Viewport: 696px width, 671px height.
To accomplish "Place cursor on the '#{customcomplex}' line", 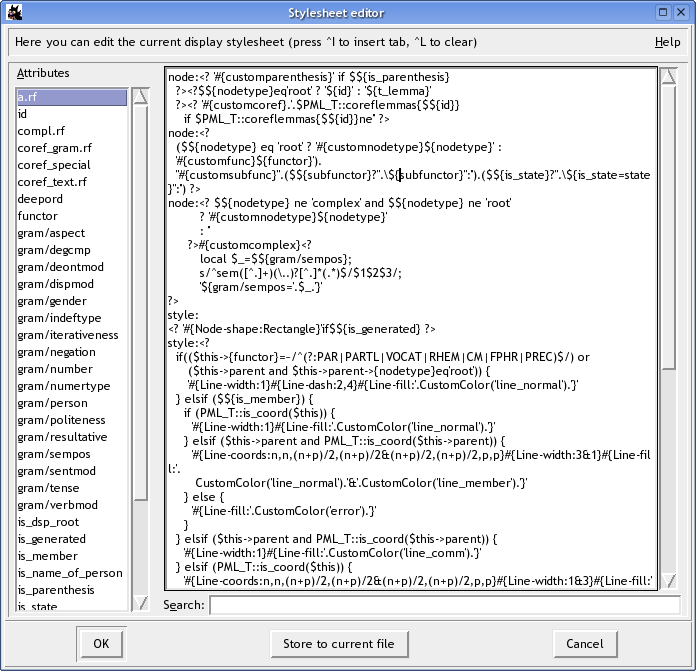I will (249, 245).
